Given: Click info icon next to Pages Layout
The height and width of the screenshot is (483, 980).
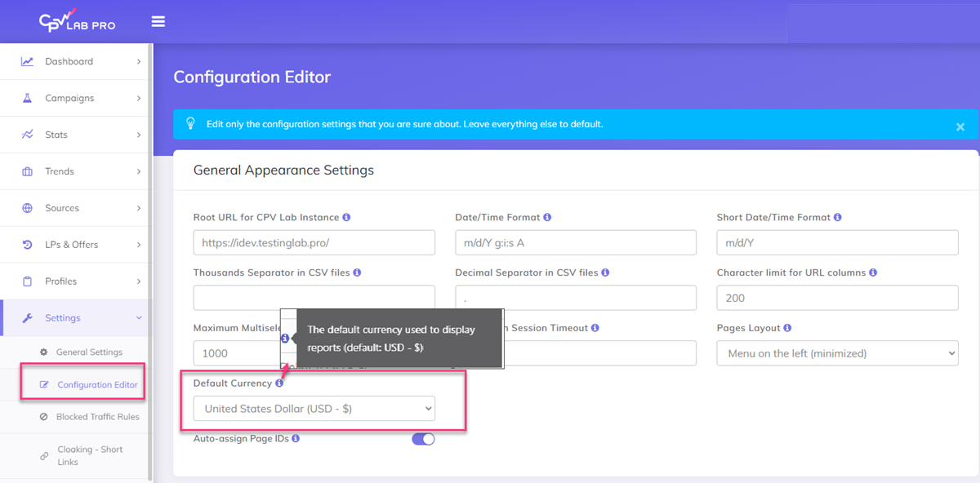Looking at the screenshot, I should pos(787,328).
